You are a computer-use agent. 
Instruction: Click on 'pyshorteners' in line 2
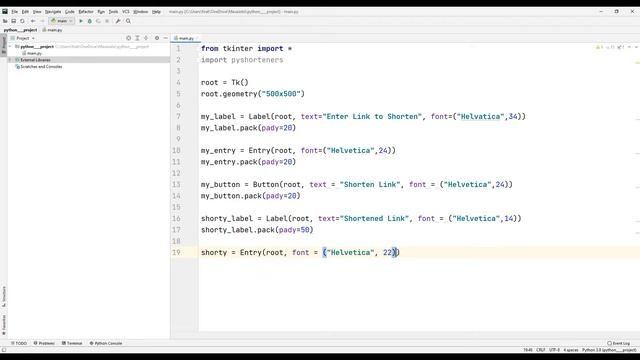tap(257, 60)
